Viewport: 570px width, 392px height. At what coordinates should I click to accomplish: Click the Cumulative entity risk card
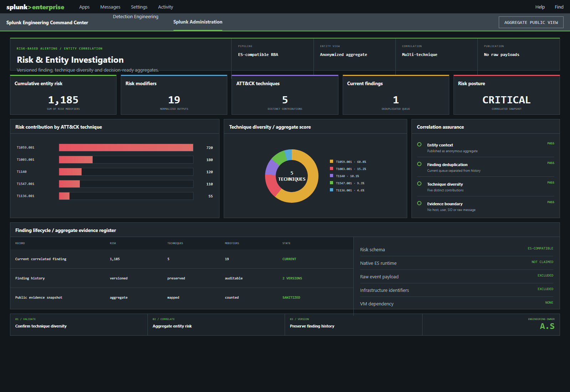63,95
